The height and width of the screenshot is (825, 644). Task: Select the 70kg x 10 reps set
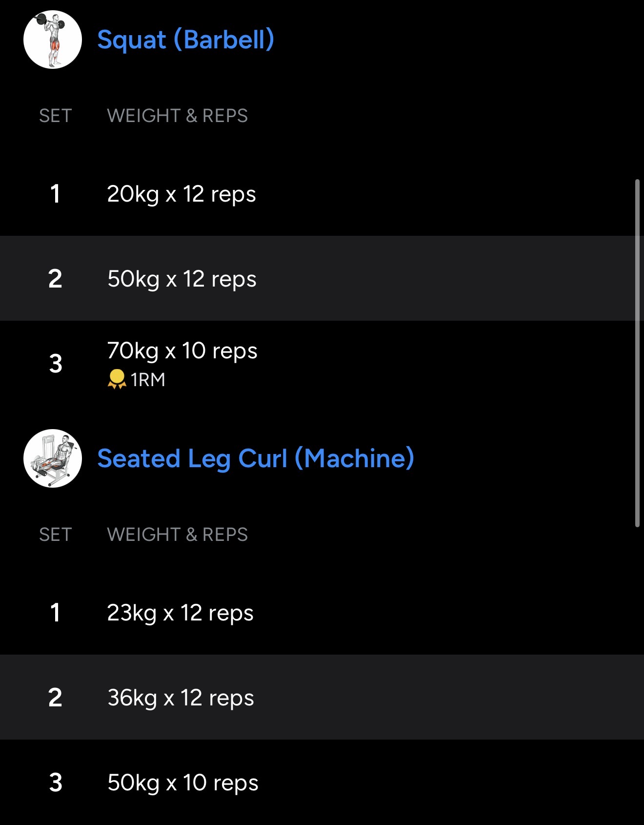[182, 351]
